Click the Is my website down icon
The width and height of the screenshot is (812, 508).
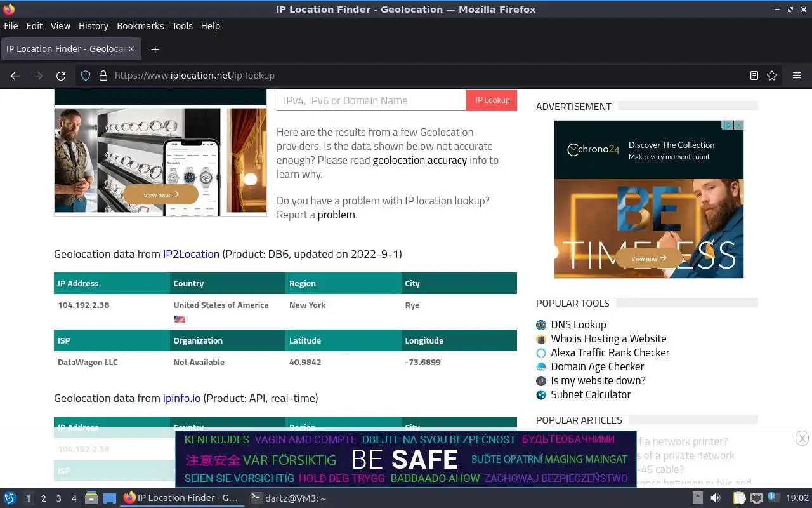coord(541,381)
